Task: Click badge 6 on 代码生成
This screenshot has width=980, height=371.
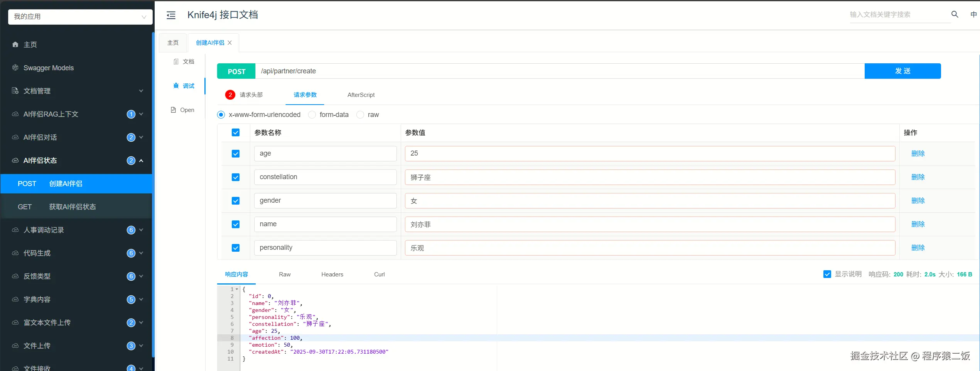Action: click(131, 253)
